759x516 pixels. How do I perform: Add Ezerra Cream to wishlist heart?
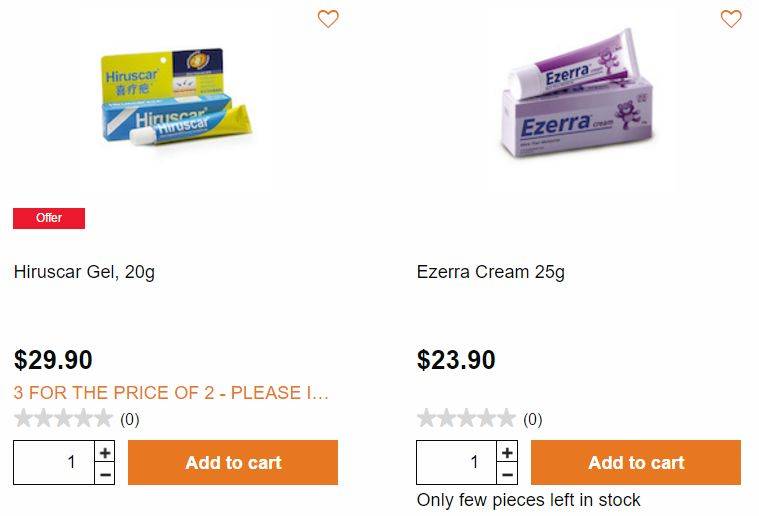730,19
